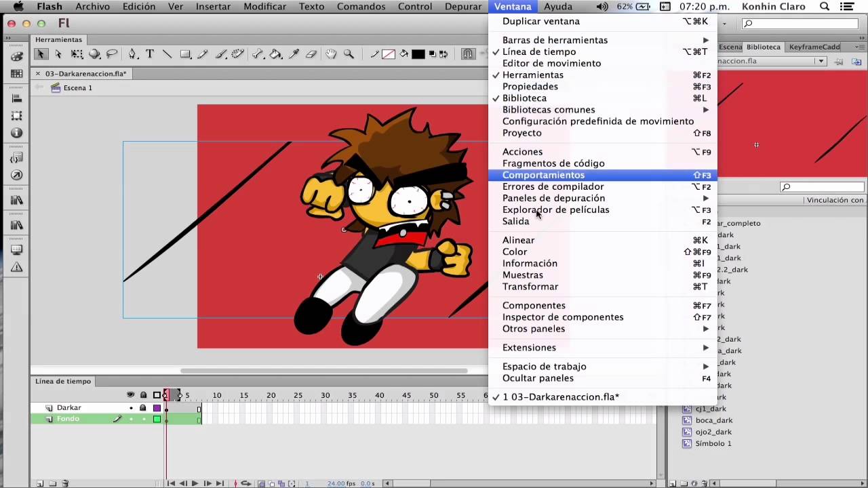This screenshot has width=868, height=488.
Task: Select the Text tool
Action: click(150, 54)
